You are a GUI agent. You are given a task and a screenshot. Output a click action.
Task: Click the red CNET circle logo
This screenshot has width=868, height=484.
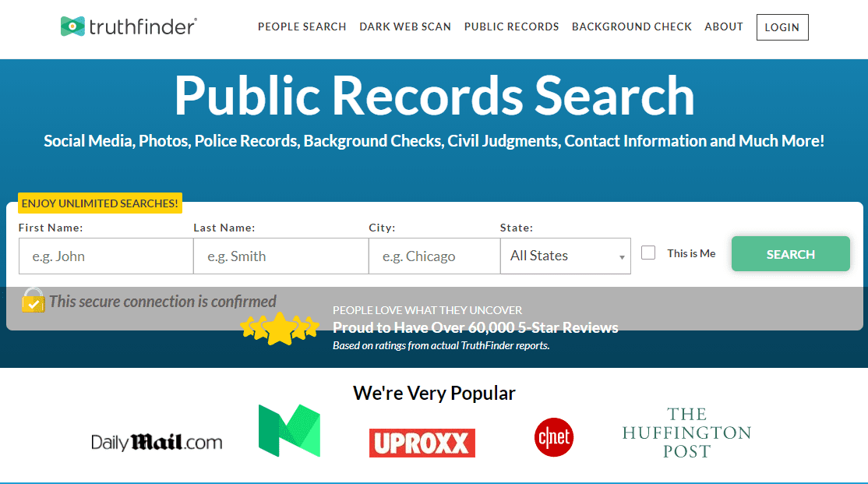click(554, 437)
